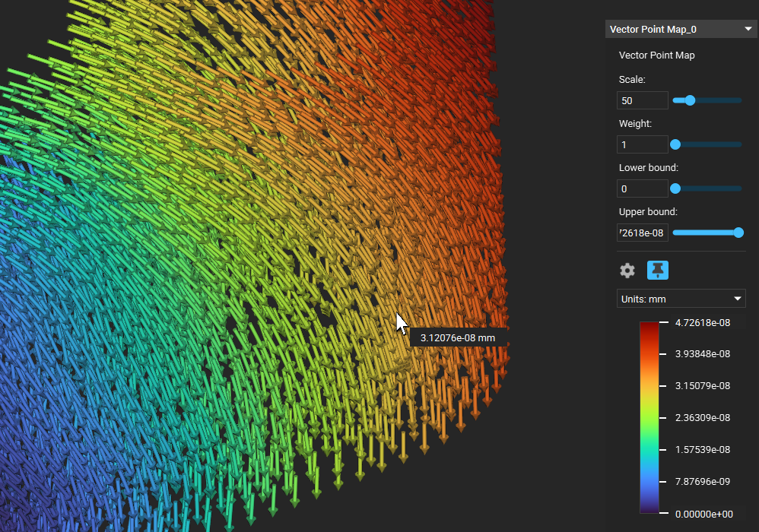Click the 4.72618e-08 legend maximum label

click(x=703, y=322)
